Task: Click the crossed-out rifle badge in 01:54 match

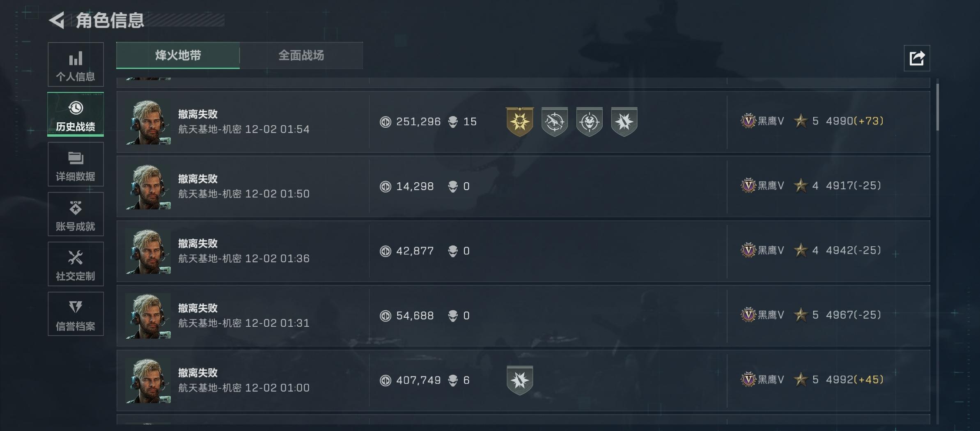Action: [554, 122]
